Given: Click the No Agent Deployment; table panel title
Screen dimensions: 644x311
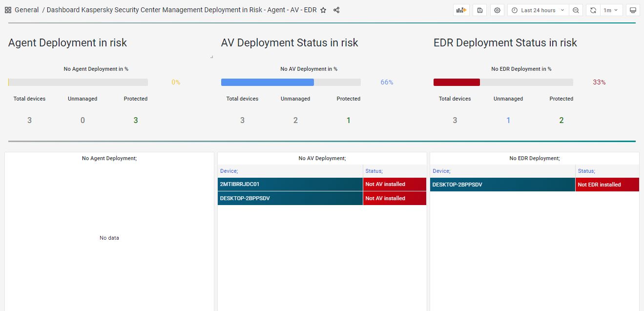Looking at the screenshot, I should pyautogui.click(x=109, y=158).
